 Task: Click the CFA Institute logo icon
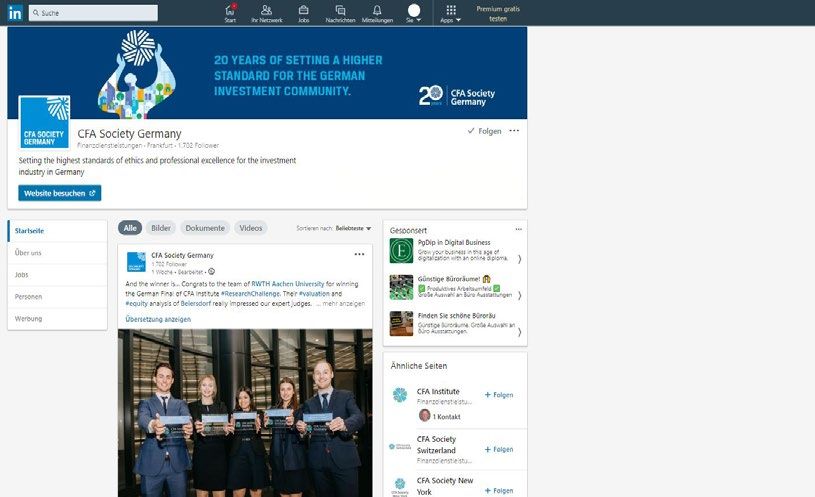click(x=400, y=395)
